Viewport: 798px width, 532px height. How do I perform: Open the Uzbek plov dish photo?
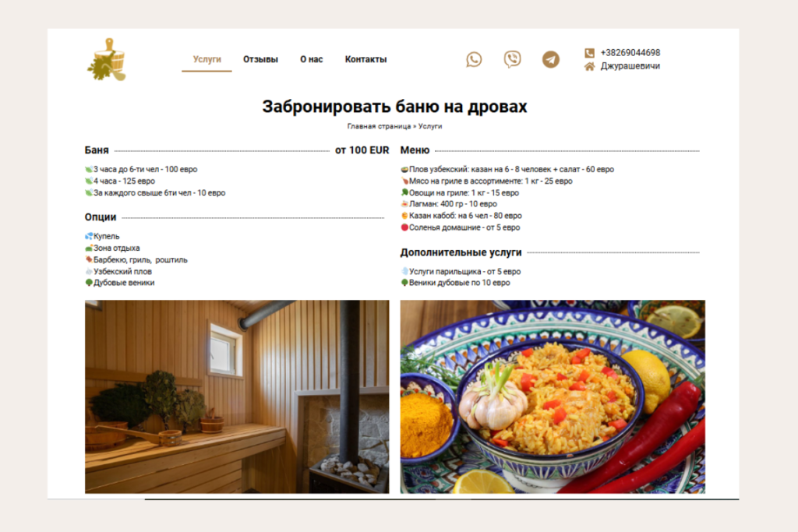(x=553, y=396)
